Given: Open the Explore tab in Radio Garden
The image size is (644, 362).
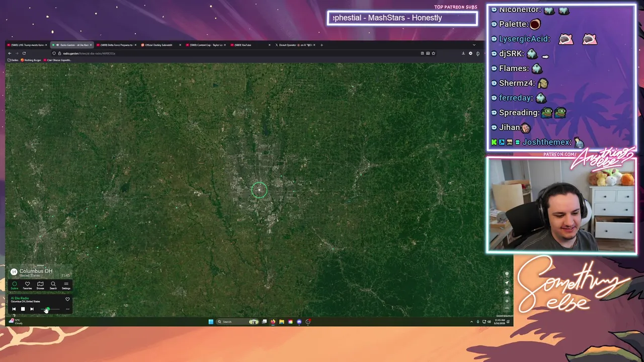Looking at the screenshot, I should pos(15,285).
